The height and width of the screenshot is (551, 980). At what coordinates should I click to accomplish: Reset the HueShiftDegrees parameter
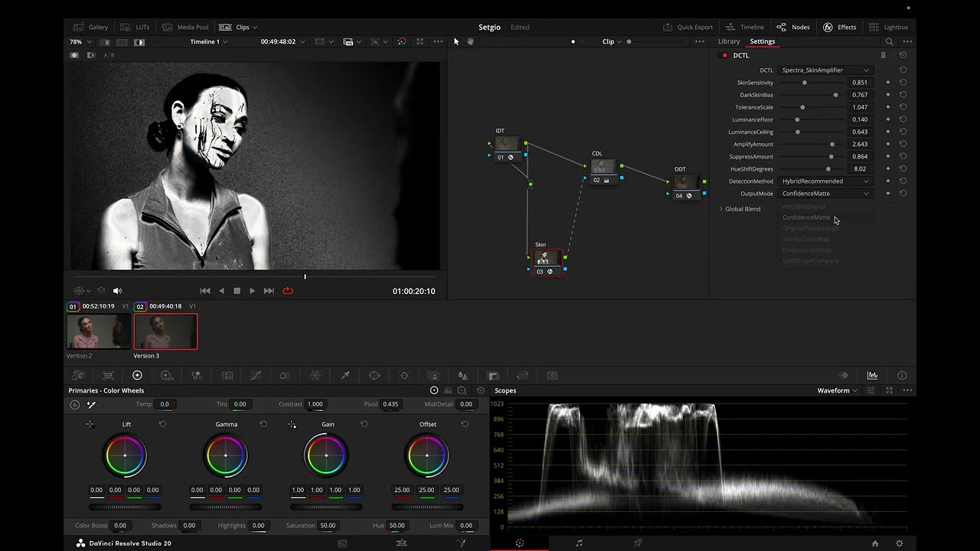coord(903,168)
